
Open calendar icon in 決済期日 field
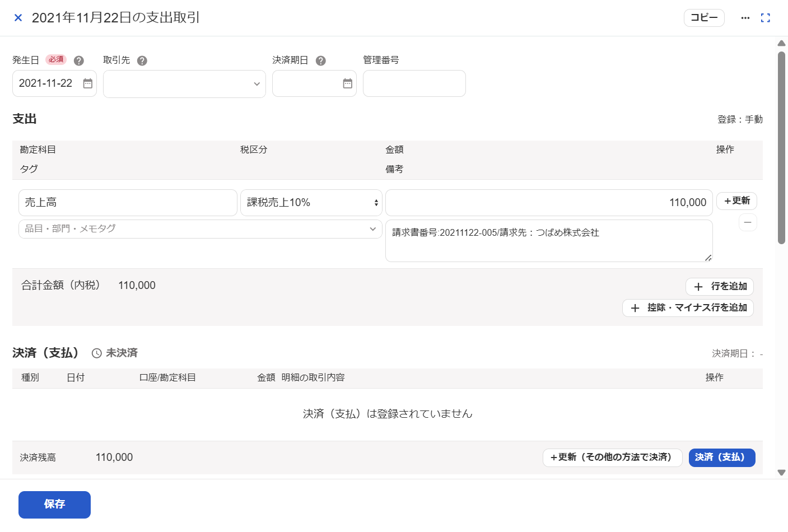point(348,83)
